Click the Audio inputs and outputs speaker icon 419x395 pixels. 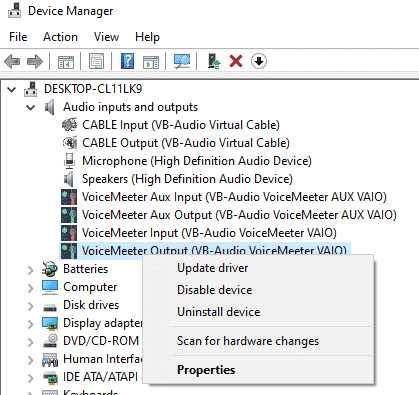point(50,107)
